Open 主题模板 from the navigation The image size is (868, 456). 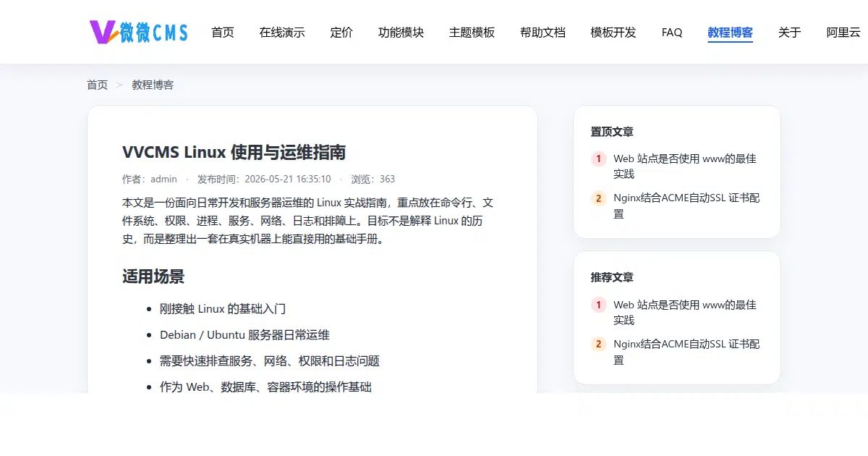click(x=472, y=33)
